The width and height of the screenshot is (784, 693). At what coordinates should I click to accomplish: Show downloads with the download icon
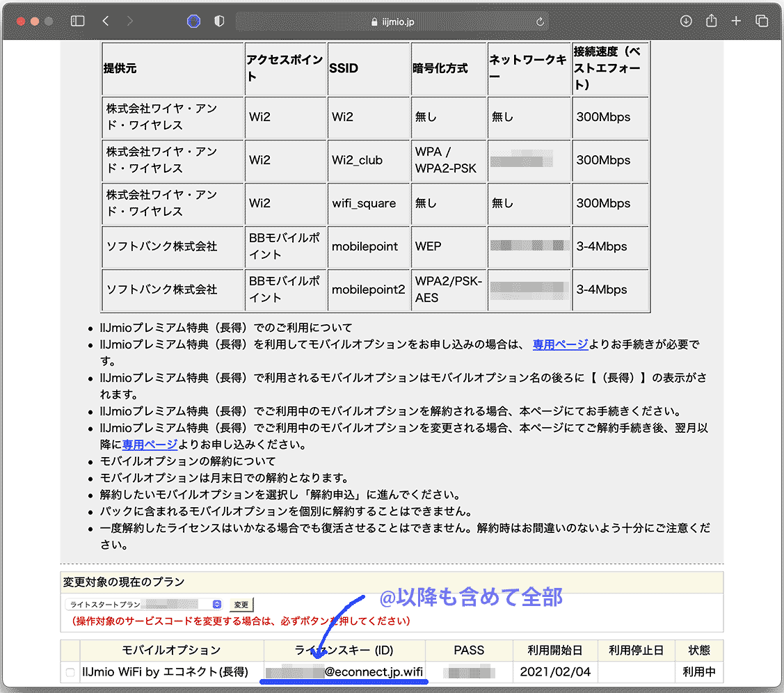tap(686, 21)
